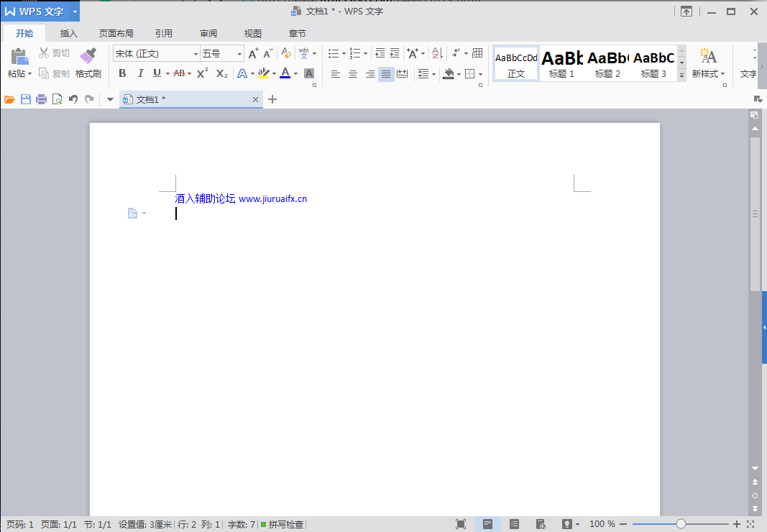This screenshot has height=532, width=767.
Task: Toggle strikethrough AB formatting
Action: [x=179, y=73]
